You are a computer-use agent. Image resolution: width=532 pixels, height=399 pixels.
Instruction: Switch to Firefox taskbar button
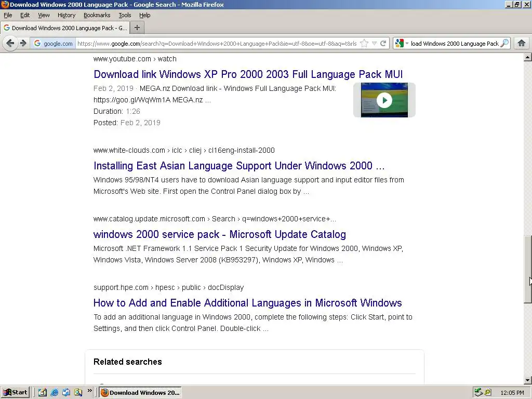(x=140, y=393)
